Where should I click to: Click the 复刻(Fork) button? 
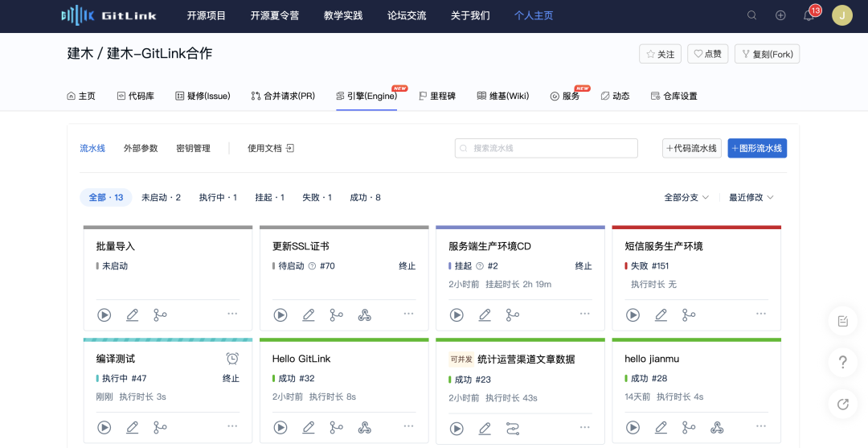tap(768, 54)
